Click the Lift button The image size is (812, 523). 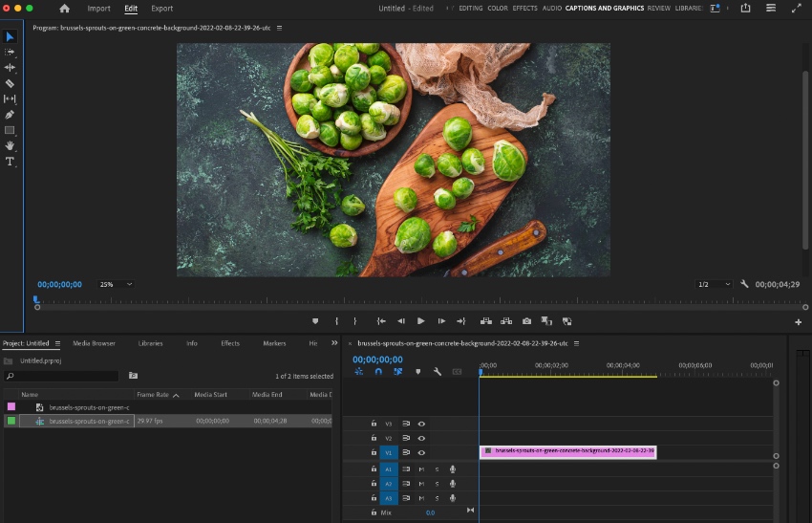pos(485,321)
